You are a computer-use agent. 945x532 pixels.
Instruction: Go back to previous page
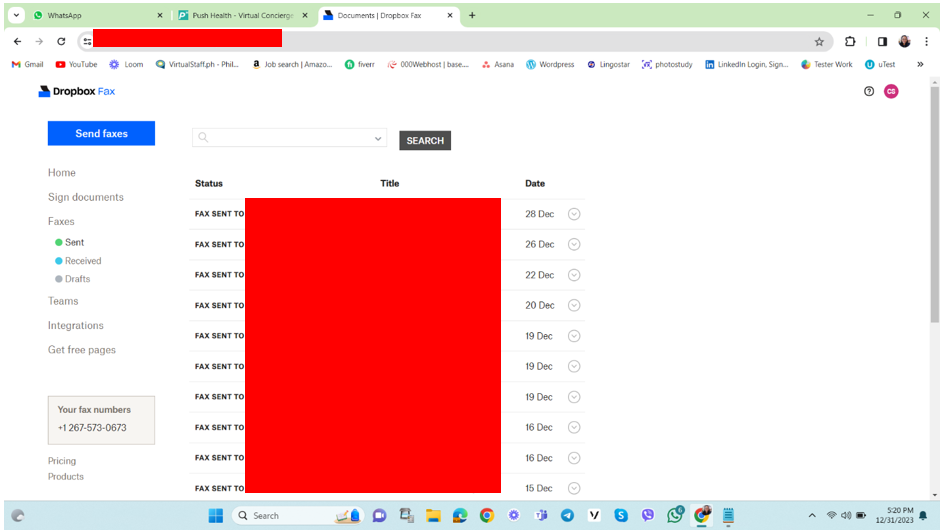[x=17, y=42]
